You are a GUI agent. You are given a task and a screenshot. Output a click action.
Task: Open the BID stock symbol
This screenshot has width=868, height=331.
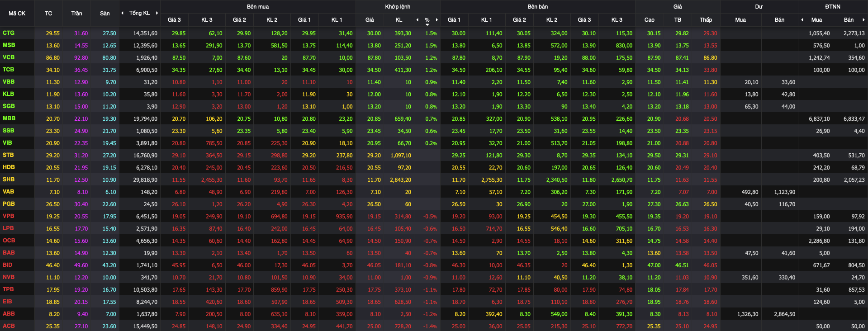pos(7,265)
